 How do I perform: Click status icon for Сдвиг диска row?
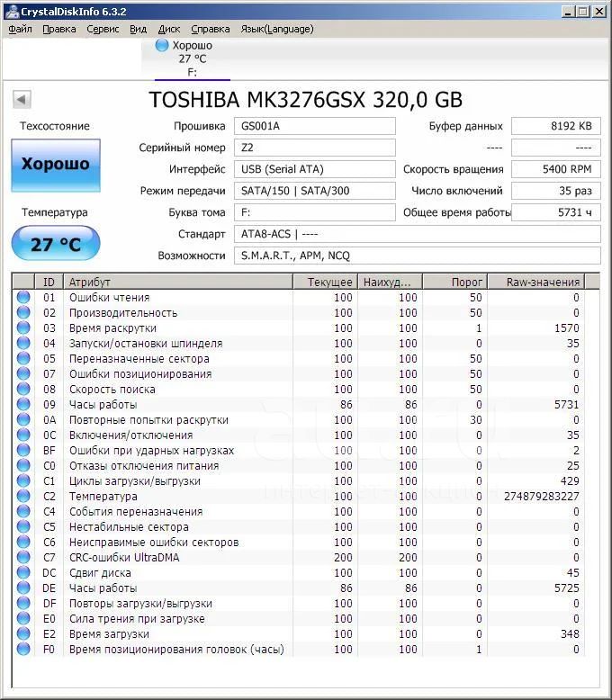coord(23,572)
